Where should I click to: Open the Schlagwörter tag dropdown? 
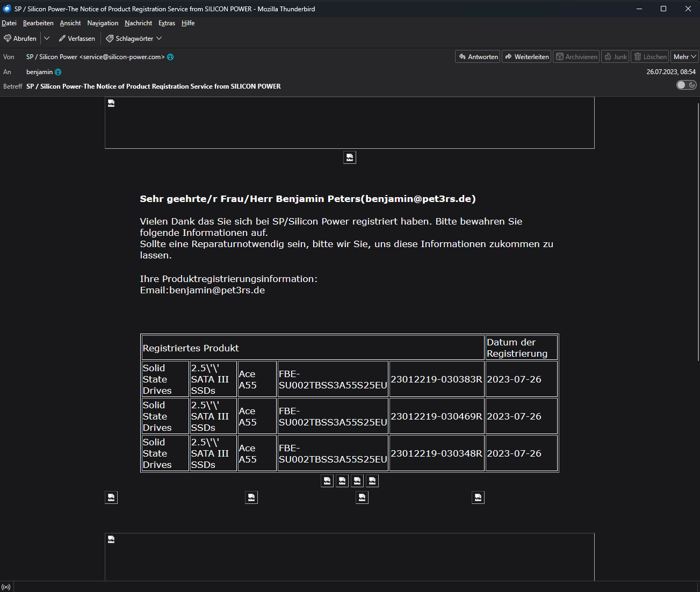(134, 39)
